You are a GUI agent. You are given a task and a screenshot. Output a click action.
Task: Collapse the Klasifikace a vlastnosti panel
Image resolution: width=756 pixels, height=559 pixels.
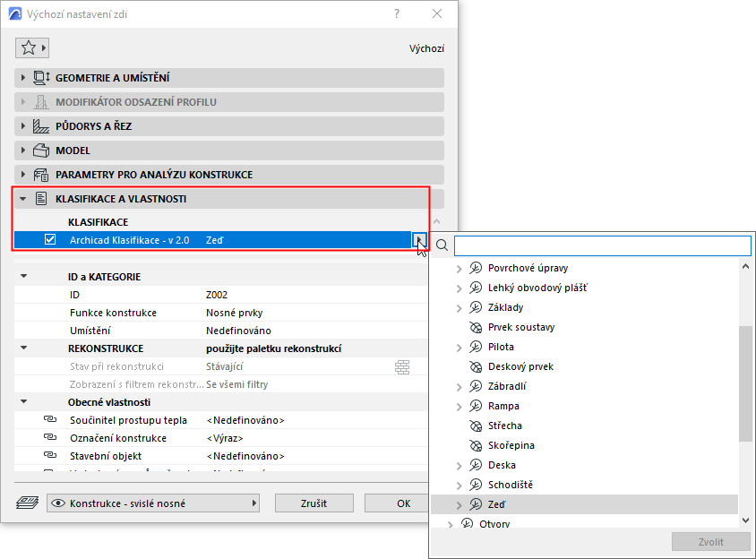[x=22, y=199]
